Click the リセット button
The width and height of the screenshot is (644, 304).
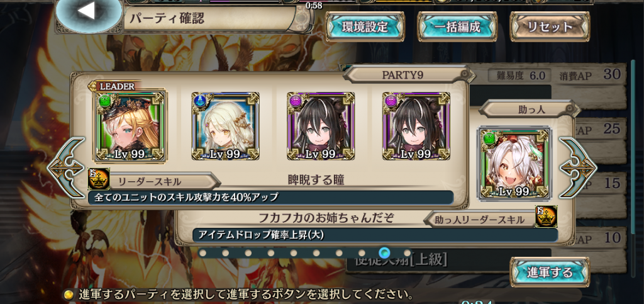550,26
